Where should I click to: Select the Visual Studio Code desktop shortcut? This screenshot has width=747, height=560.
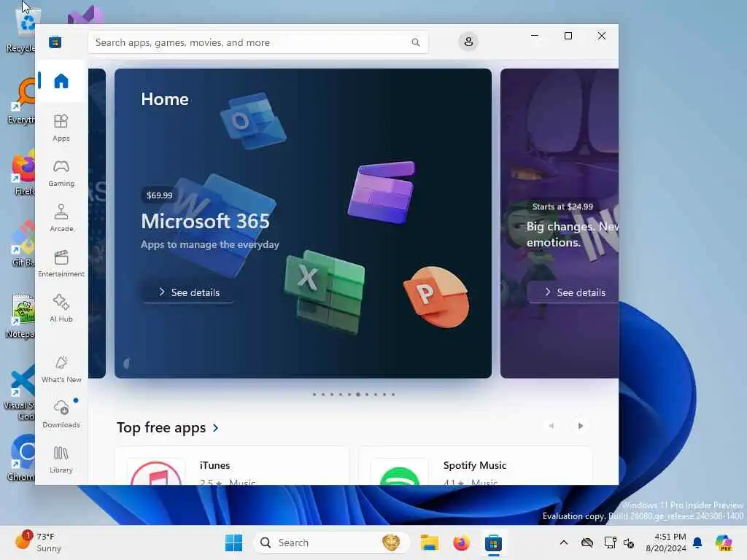(20, 392)
